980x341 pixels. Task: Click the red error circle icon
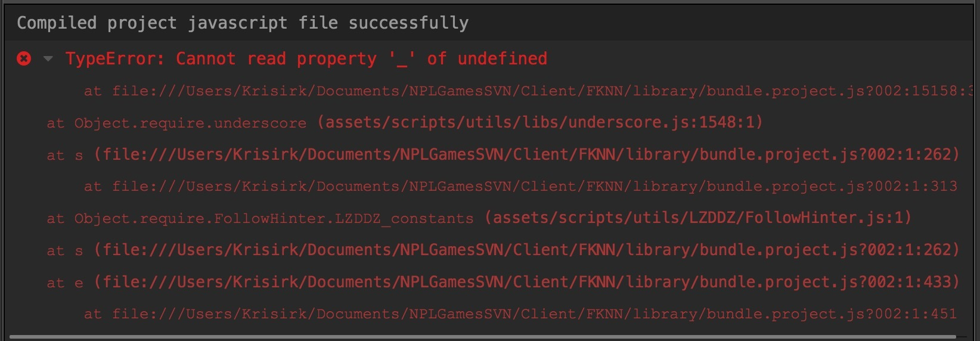[24, 58]
